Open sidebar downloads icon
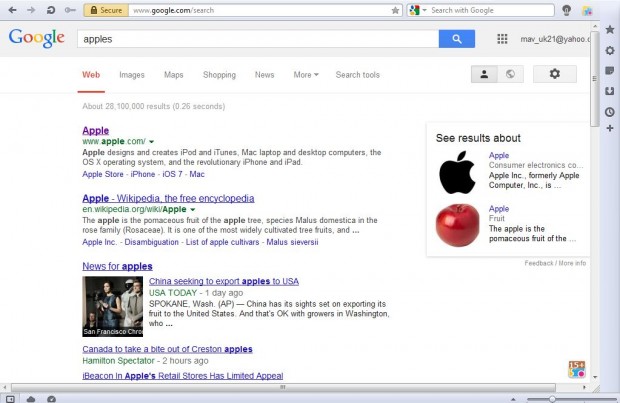Image resolution: width=620 pixels, height=403 pixels. 610,91
